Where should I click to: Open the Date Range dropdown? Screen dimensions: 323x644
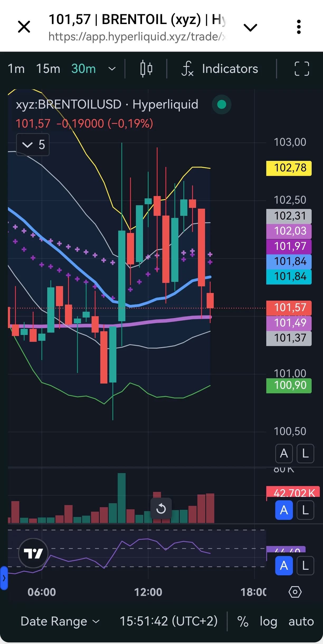[x=60, y=621]
